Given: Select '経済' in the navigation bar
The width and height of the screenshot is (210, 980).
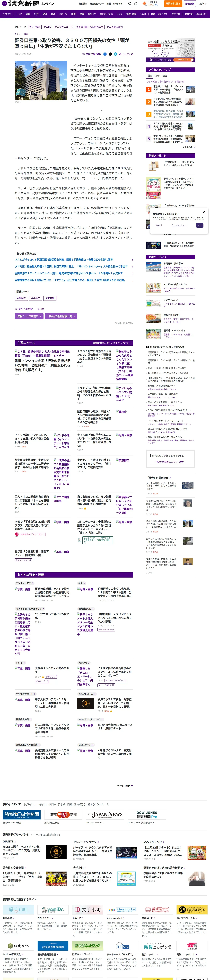Looking at the screenshot, I should [53, 14].
